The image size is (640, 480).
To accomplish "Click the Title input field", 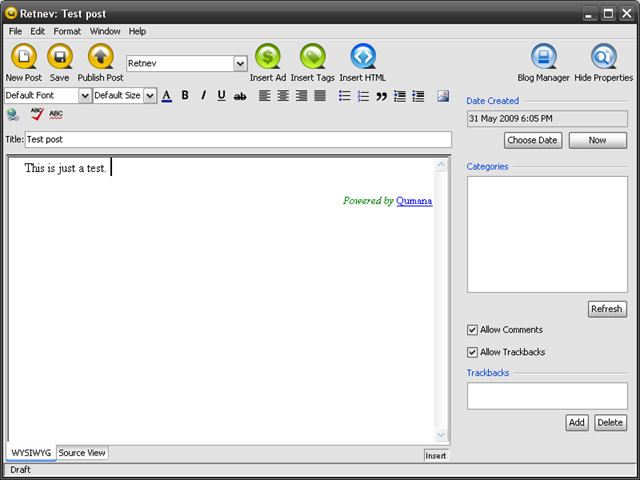I will (238, 140).
